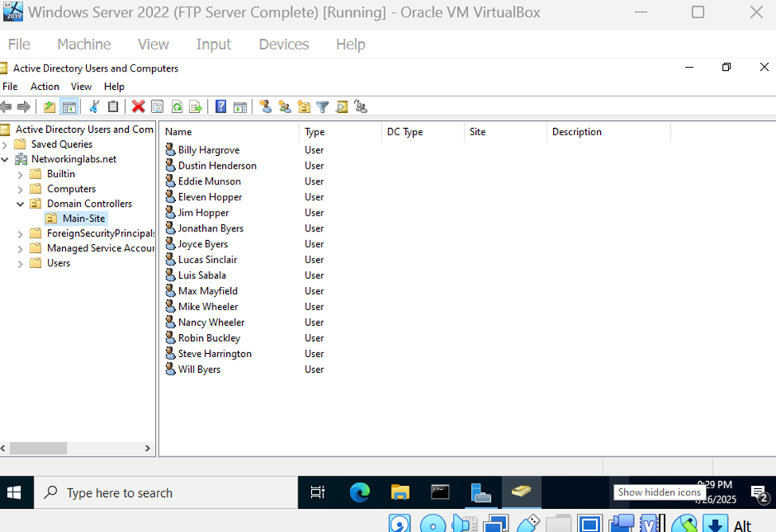
Task: Select user Will Byers
Action: coord(199,369)
